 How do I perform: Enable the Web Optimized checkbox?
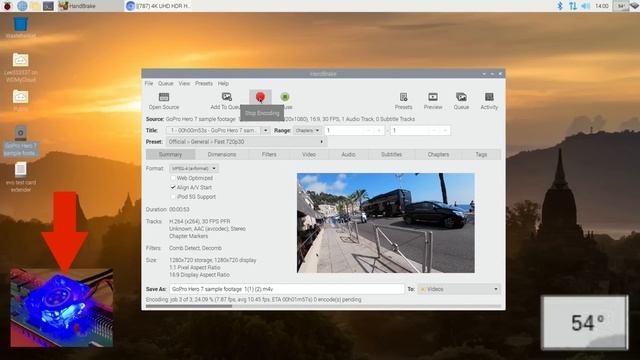pos(173,178)
